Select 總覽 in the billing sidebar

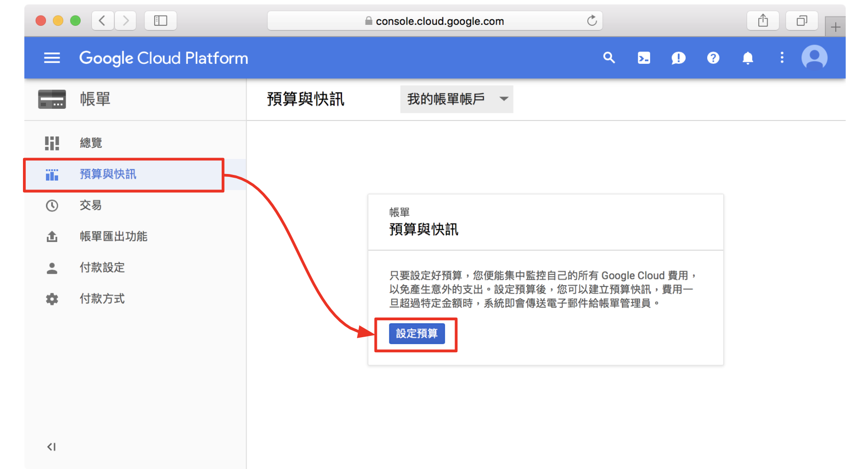point(135,143)
